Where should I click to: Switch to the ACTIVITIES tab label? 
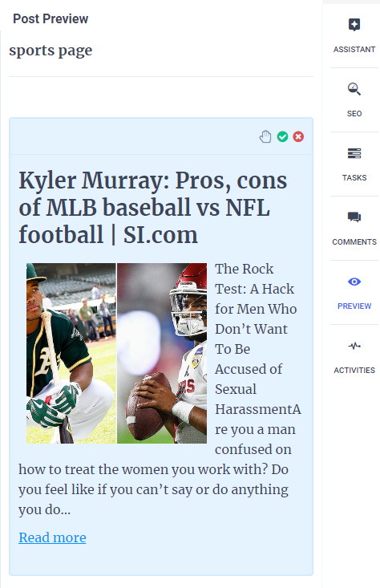point(354,370)
